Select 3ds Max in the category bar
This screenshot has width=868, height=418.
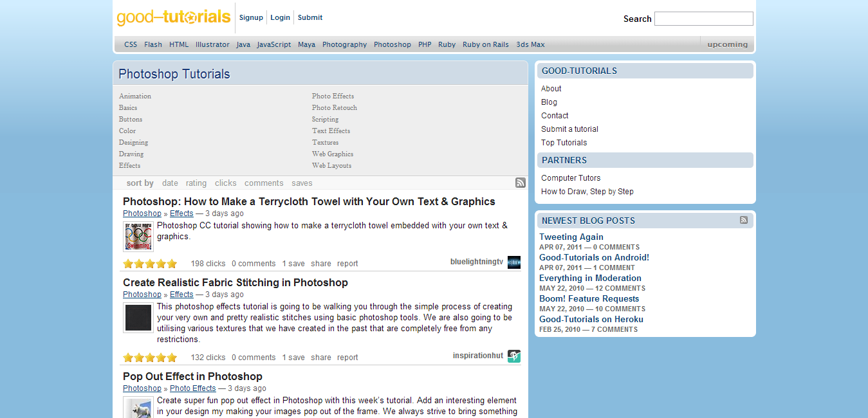[x=530, y=44]
